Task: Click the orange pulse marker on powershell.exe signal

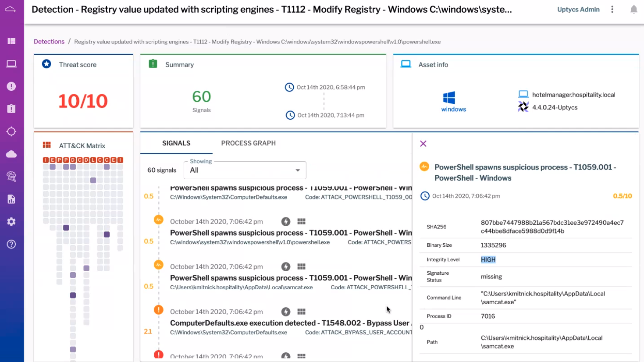Action: [x=159, y=220]
